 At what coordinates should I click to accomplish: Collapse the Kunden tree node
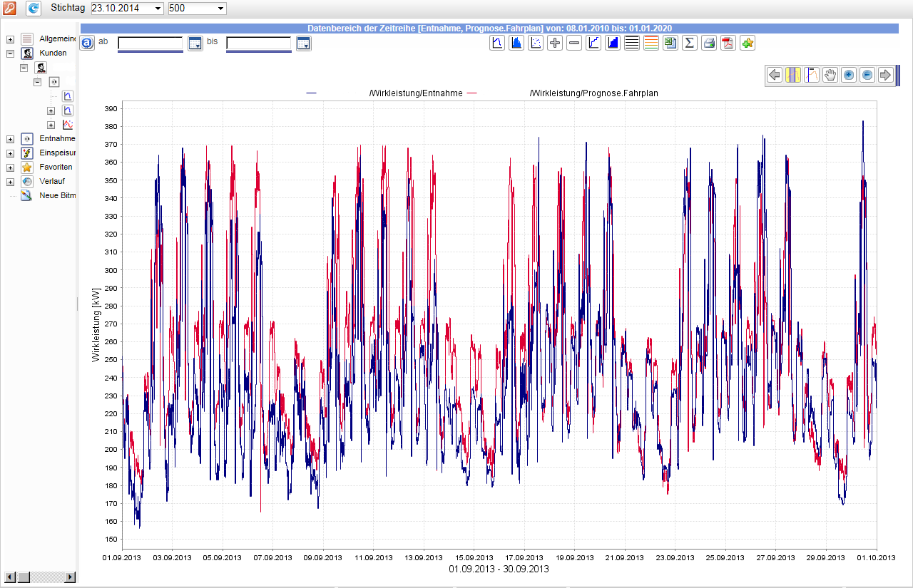[x=10, y=53]
